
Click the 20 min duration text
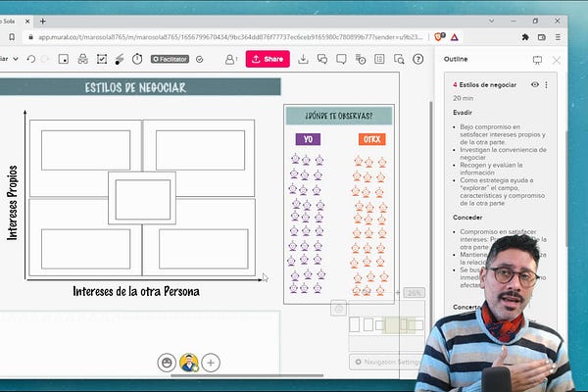(464, 98)
